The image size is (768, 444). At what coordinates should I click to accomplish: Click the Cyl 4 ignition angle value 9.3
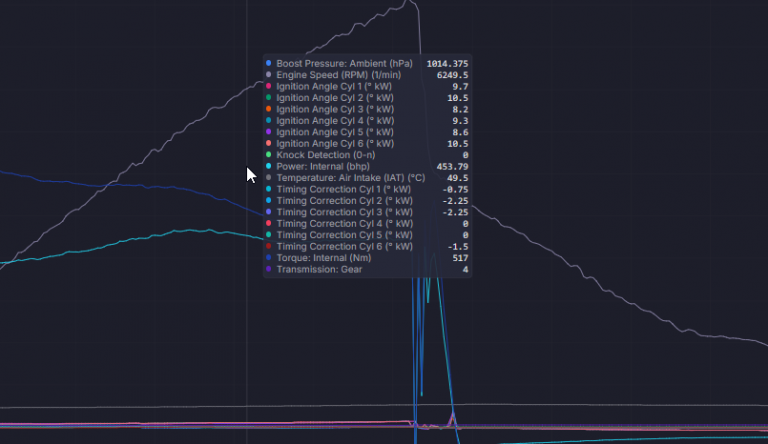pyautogui.click(x=460, y=121)
